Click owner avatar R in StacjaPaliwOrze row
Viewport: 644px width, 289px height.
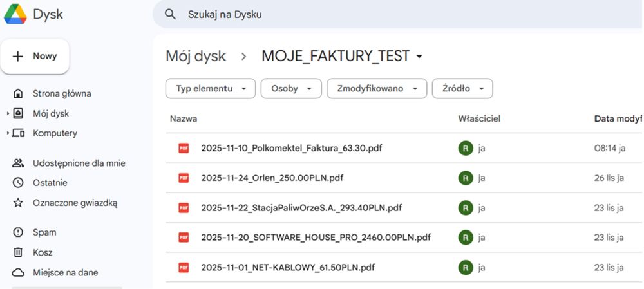pyautogui.click(x=466, y=208)
